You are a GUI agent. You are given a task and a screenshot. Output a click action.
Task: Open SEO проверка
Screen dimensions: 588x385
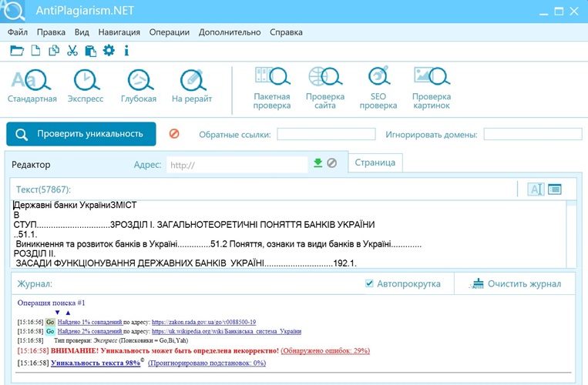pos(378,89)
